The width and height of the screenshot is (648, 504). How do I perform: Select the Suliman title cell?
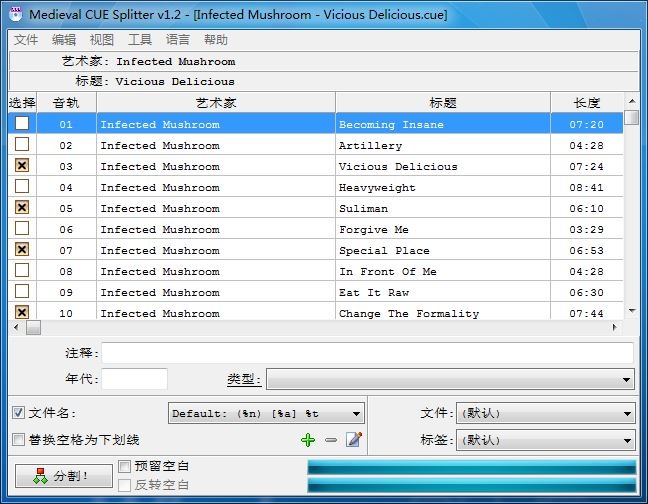[x=443, y=208]
